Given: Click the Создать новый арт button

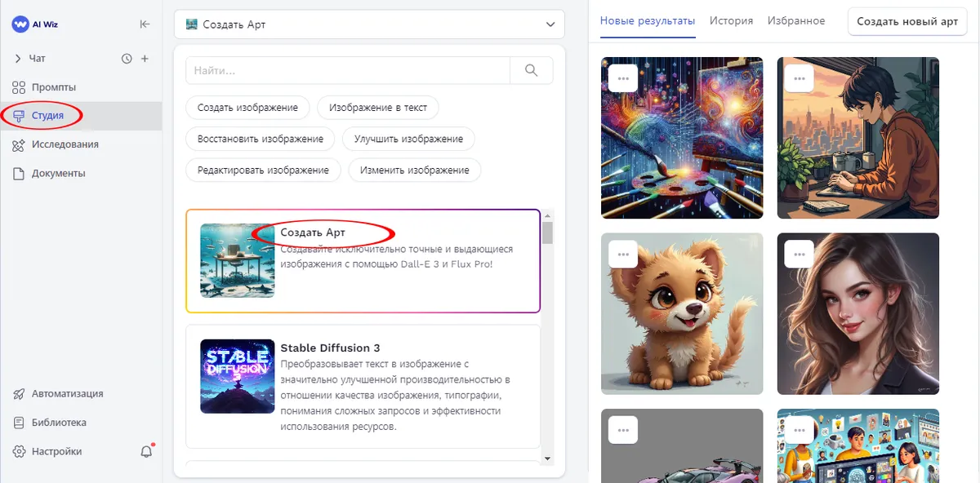Looking at the screenshot, I should (907, 22).
